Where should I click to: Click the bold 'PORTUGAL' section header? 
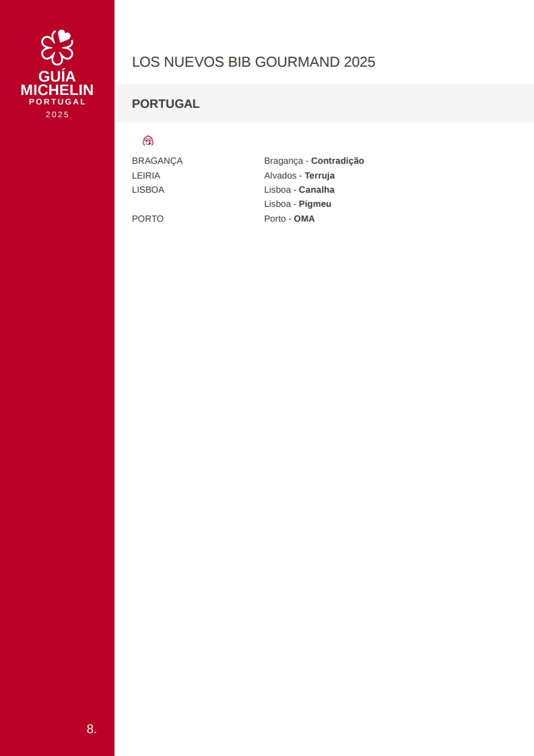point(166,104)
